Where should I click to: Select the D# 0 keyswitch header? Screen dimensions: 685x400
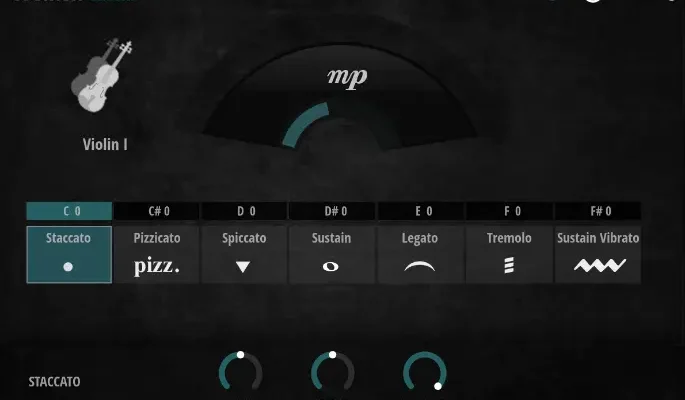pyautogui.click(x=332, y=211)
